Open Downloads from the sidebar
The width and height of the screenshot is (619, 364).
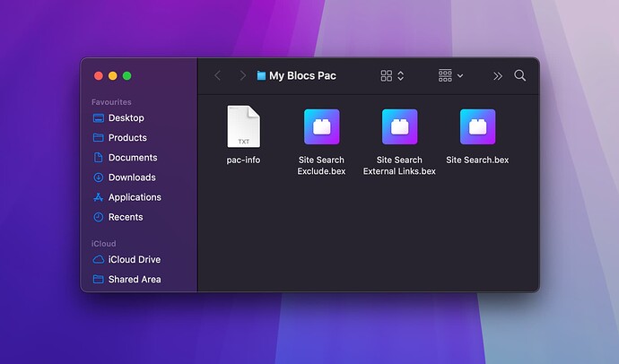(x=132, y=178)
